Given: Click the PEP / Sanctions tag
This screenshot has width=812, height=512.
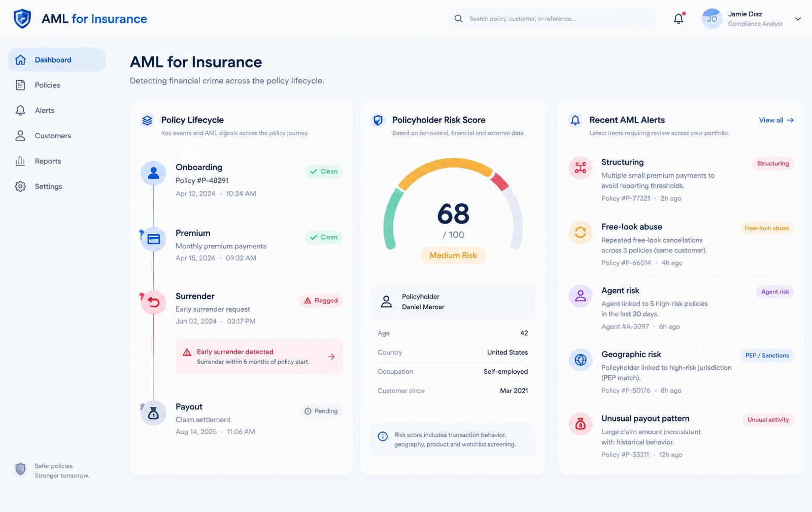Looking at the screenshot, I should coord(767,356).
